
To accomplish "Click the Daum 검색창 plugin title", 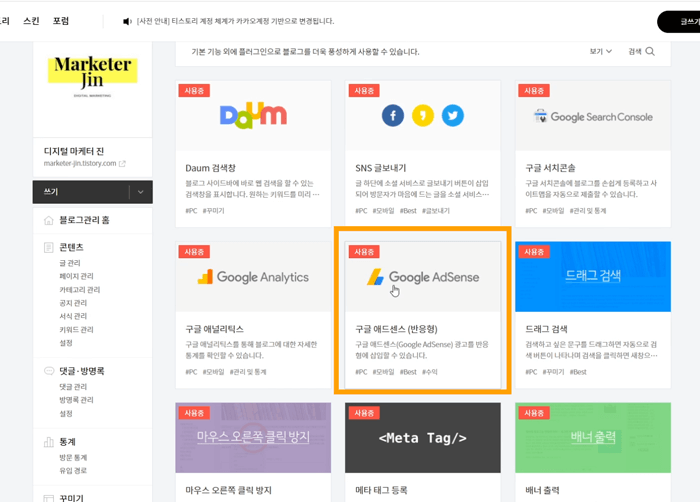I will point(211,168).
